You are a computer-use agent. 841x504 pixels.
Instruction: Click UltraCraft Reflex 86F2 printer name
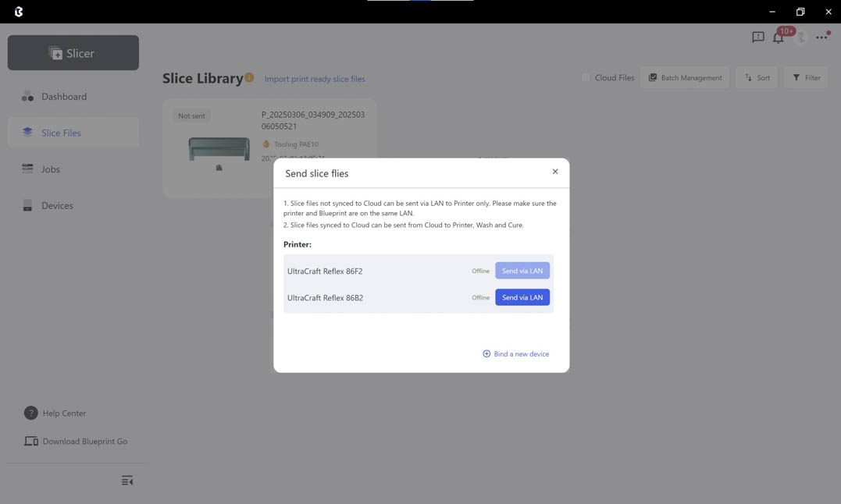325,271
